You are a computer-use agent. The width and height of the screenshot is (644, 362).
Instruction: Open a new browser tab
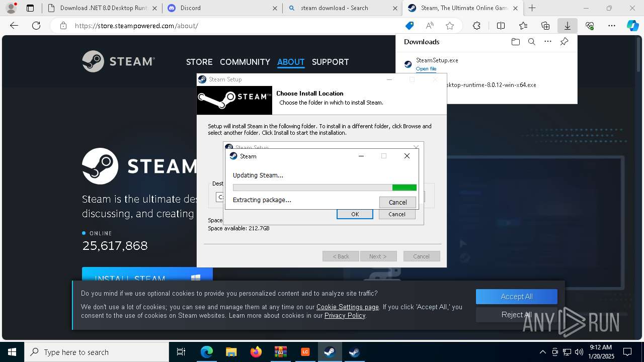532,8
